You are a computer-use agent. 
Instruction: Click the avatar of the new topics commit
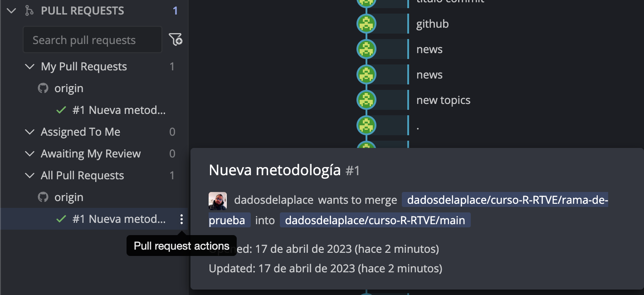[366, 100]
